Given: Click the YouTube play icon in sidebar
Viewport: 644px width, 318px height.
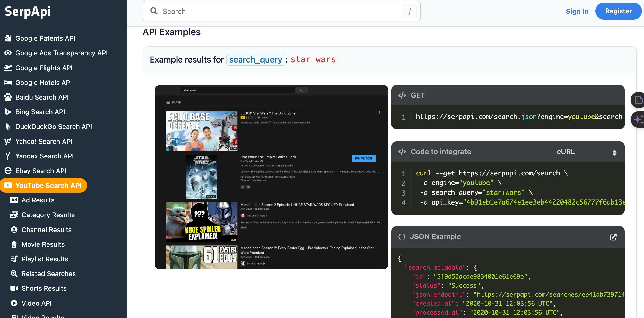Looking at the screenshot, I should pyautogui.click(x=8, y=185).
